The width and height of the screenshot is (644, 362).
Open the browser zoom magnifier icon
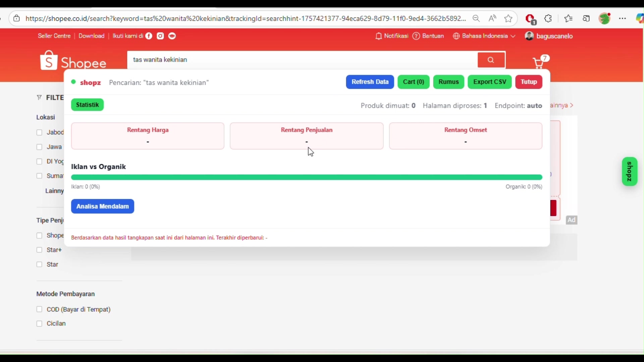(476, 18)
